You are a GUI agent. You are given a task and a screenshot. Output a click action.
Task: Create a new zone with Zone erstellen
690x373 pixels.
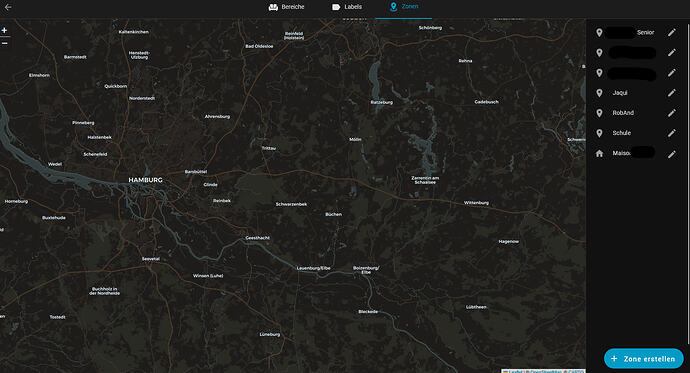coord(643,359)
